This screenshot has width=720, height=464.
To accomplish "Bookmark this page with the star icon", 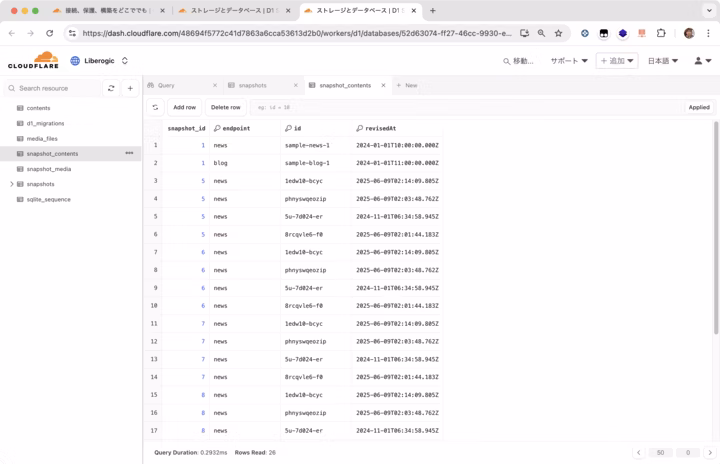I will click(x=558, y=33).
